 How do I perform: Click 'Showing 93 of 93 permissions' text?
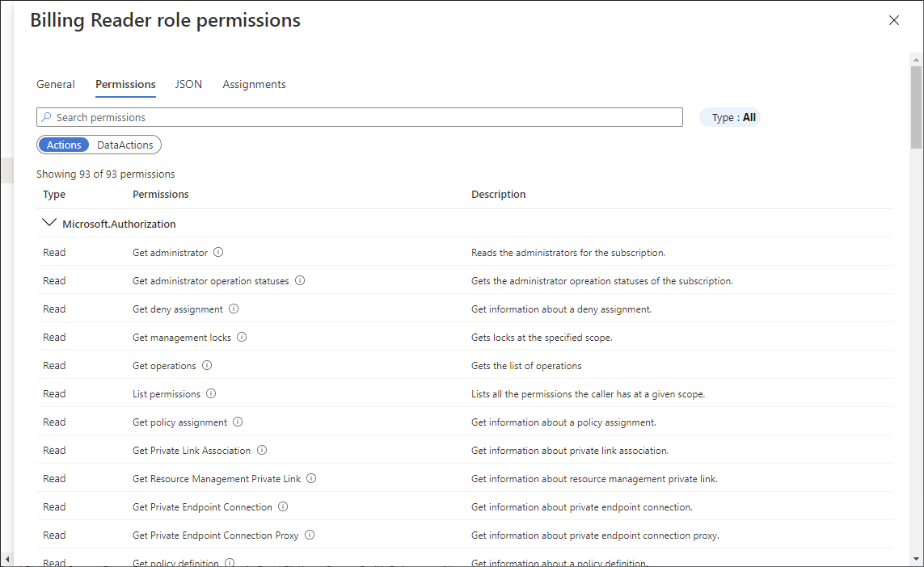pos(105,174)
